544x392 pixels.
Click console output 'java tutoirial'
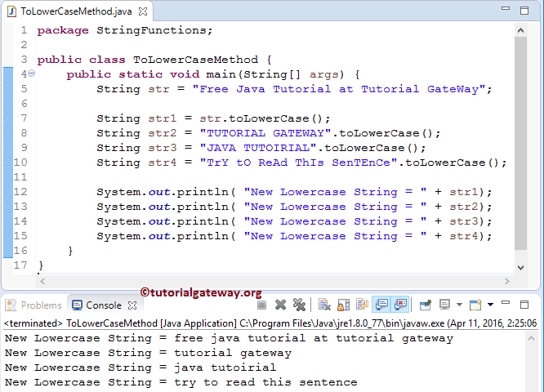(225, 367)
